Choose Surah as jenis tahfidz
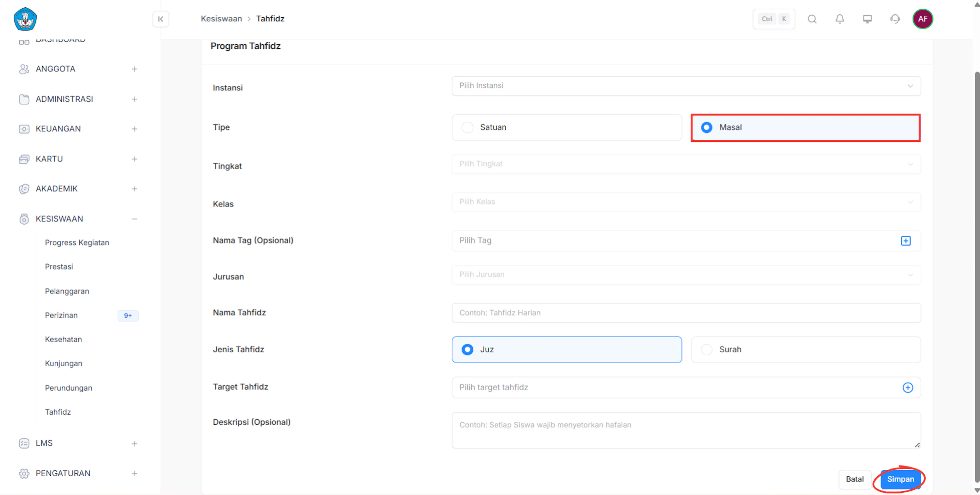This screenshot has width=980, height=495. (x=806, y=349)
